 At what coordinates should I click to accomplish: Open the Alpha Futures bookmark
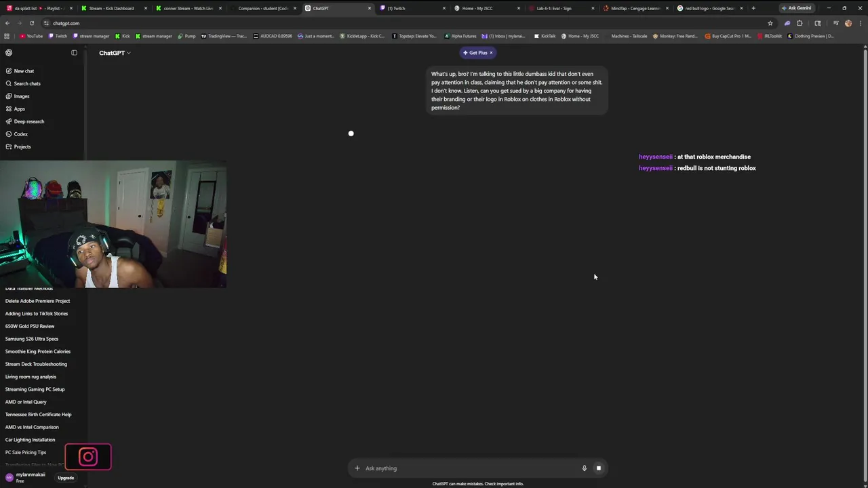point(460,36)
